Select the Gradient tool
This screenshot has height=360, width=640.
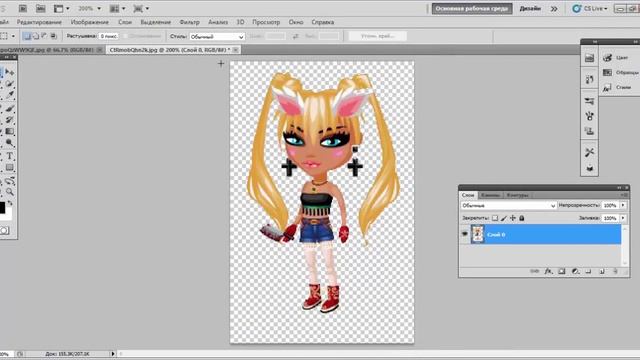pyautogui.click(x=9, y=131)
